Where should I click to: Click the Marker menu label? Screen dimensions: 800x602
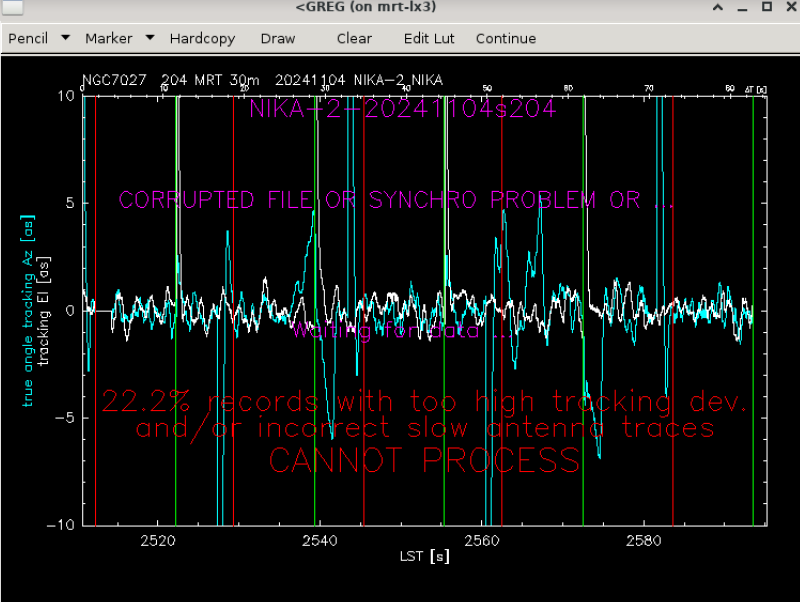(108, 38)
